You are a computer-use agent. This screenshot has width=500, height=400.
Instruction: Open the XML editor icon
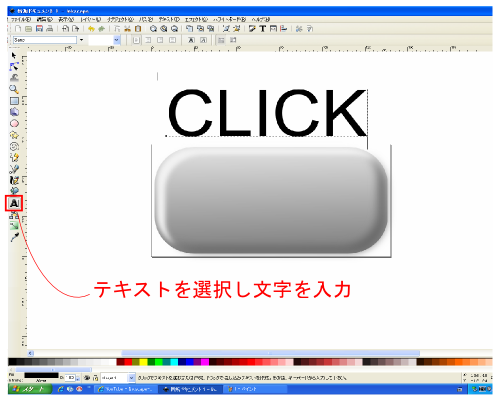273,29
